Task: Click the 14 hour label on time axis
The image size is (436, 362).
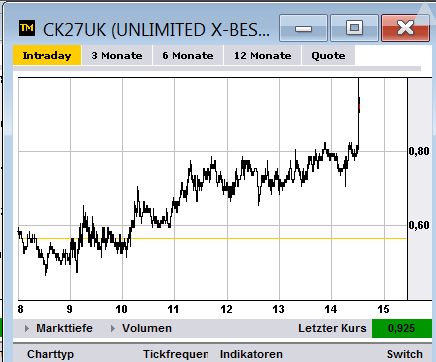Action: click(x=331, y=309)
